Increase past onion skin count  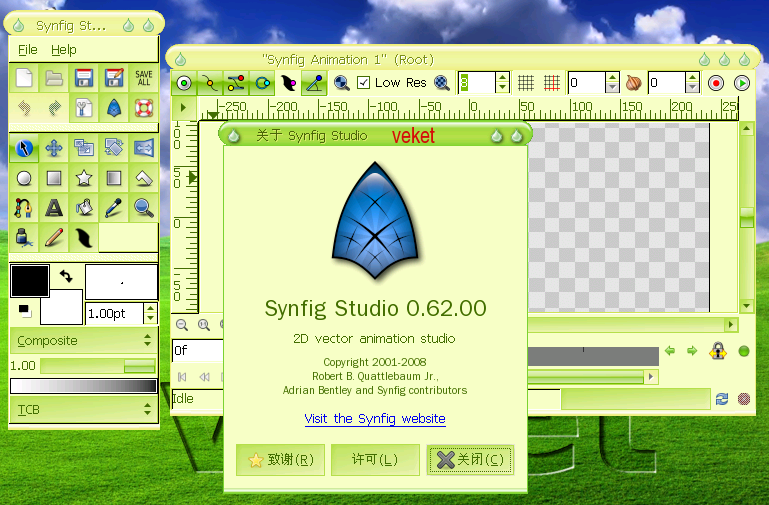[612, 77]
